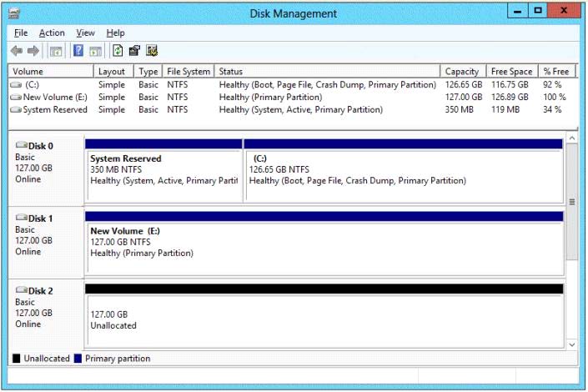Open the View menu
The image size is (588, 392).
tap(85, 33)
